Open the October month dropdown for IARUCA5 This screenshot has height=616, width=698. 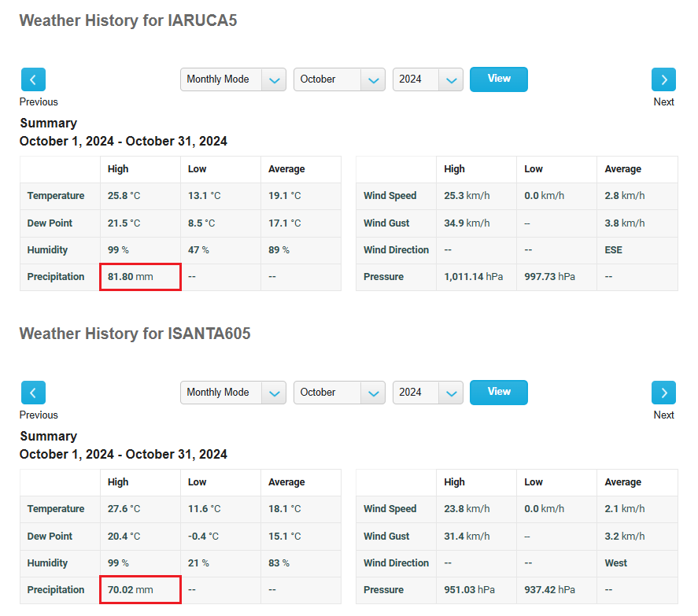tap(339, 79)
